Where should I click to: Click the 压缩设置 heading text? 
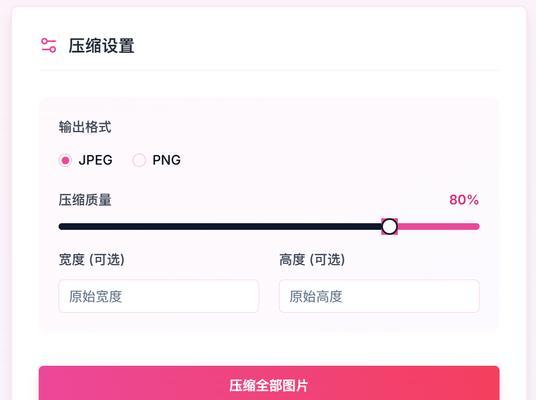(102, 45)
